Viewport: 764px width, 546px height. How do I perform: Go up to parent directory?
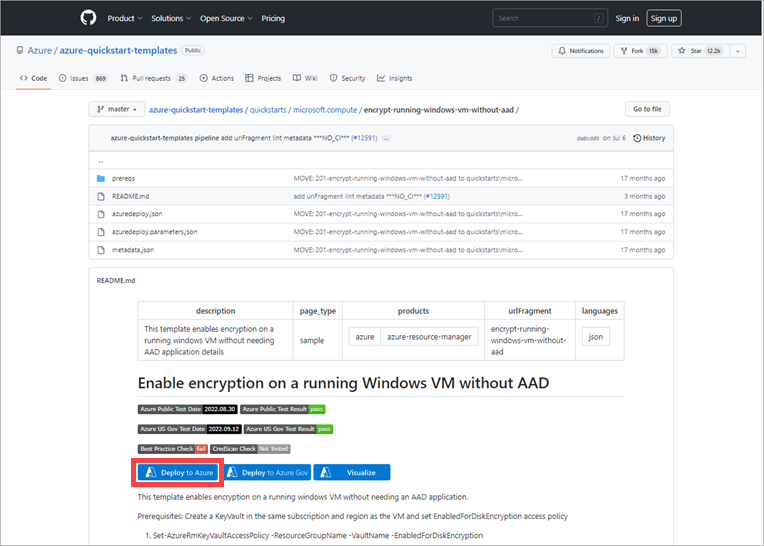click(101, 161)
